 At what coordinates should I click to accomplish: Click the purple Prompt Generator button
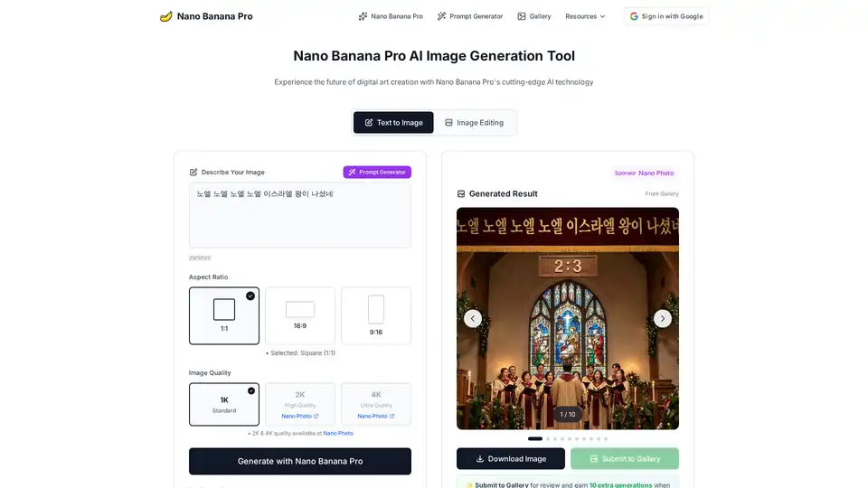click(x=377, y=172)
